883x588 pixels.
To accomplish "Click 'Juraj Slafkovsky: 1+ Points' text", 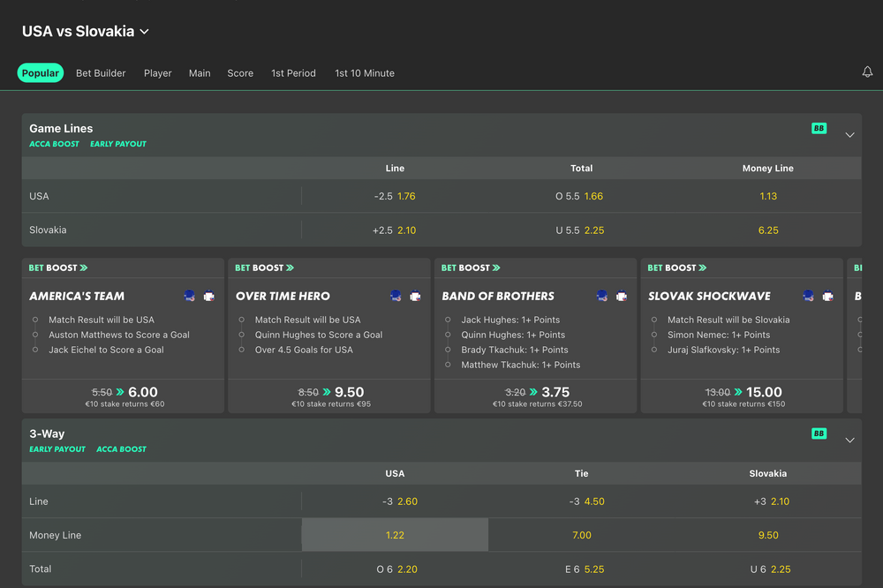I will 724,350.
